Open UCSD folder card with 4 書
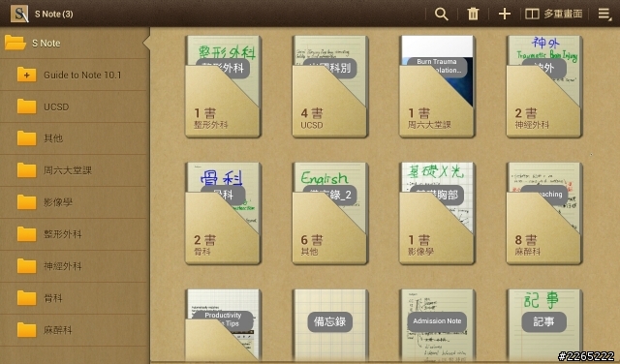 pos(330,86)
